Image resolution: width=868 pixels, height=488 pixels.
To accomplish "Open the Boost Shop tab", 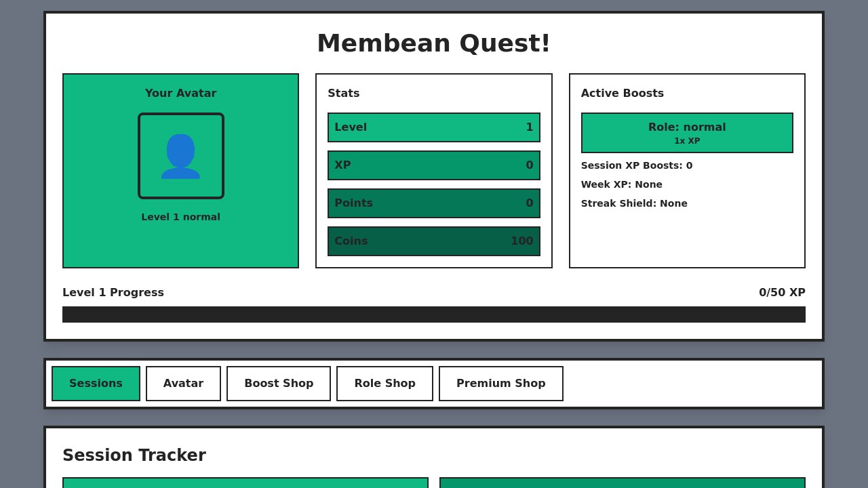I will [x=279, y=384].
